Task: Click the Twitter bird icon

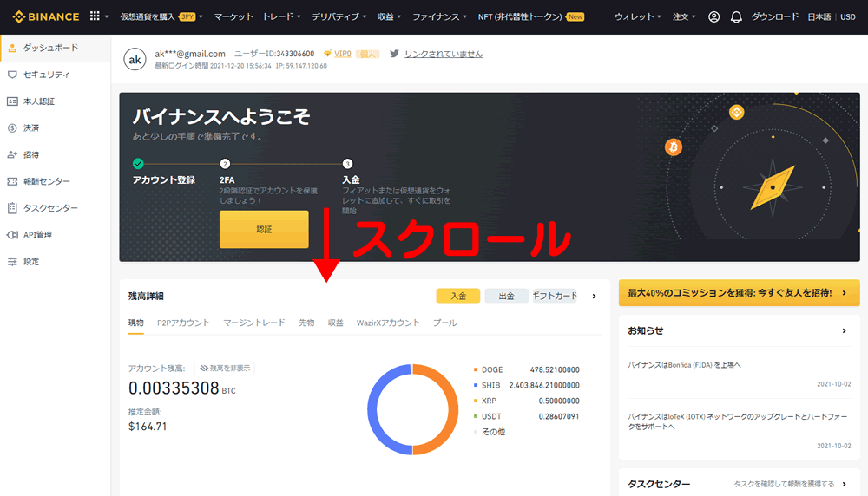Action: tap(394, 54)
